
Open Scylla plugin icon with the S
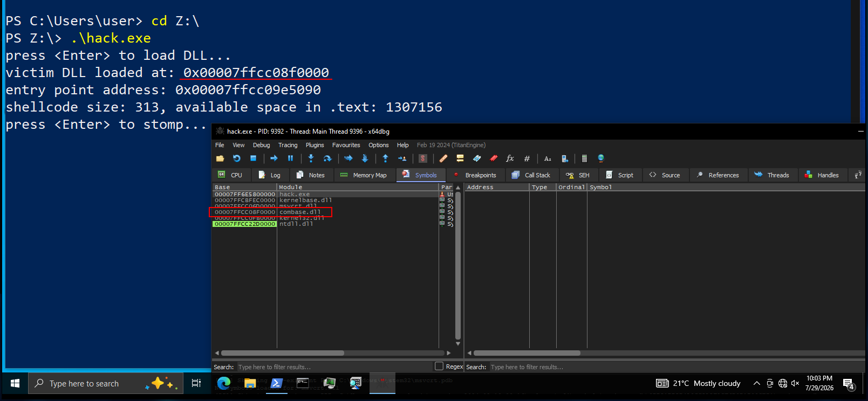[423, 158]
